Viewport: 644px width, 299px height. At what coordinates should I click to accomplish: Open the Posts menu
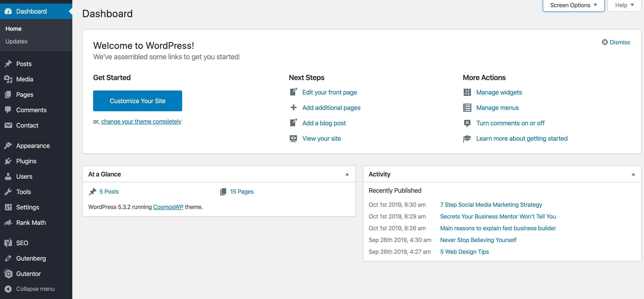(36, 64)
